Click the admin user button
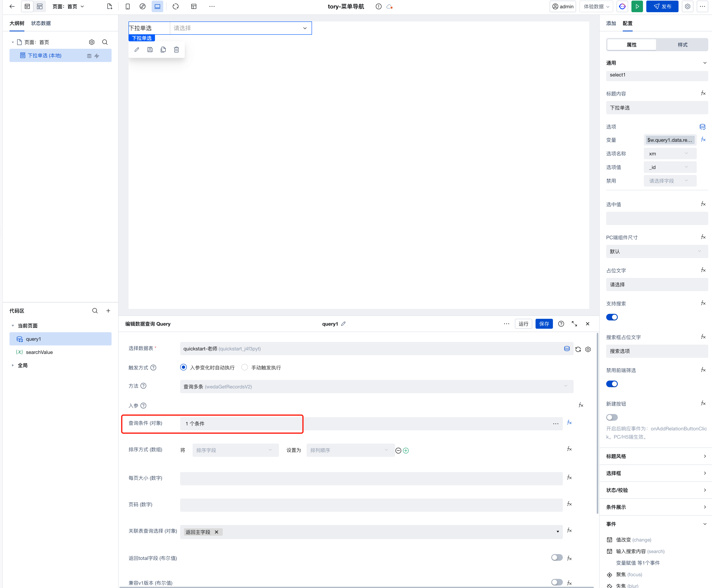This screenshot has height=588, width=712. click(563, 6)
